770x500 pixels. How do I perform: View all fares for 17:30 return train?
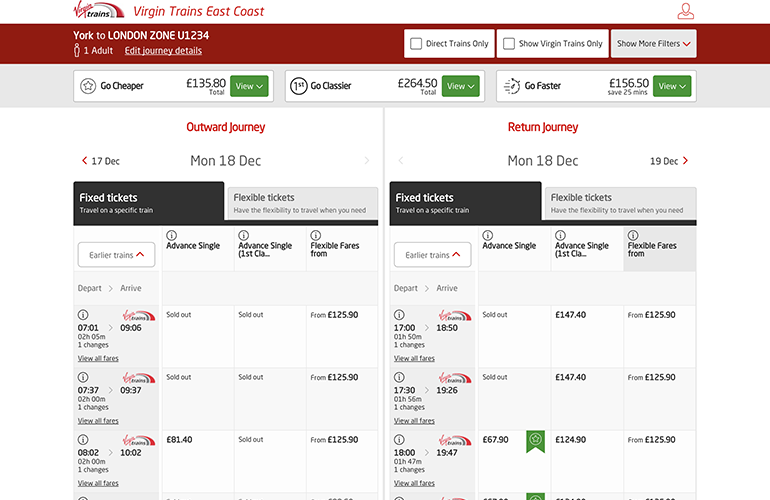[414, 421]
